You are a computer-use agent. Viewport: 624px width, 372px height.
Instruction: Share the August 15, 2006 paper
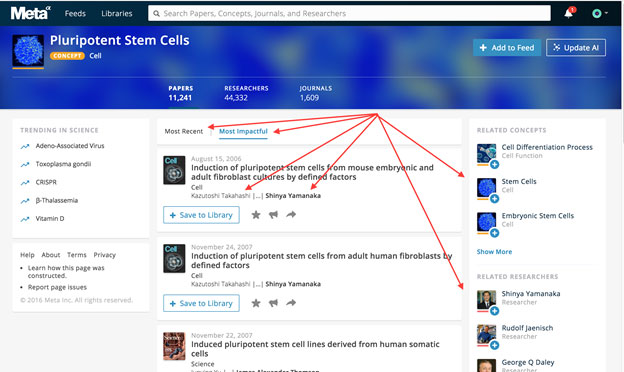pos(291,214)
